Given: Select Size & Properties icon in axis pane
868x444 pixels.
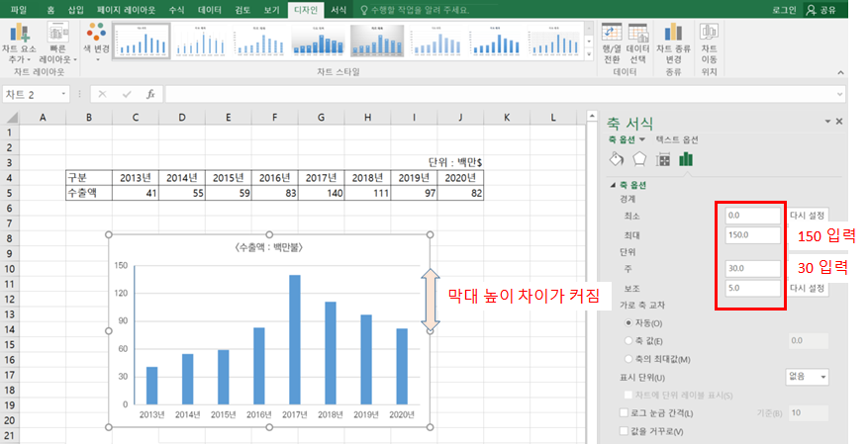Looking at the screenshot, I should click(x=662, y=160).
